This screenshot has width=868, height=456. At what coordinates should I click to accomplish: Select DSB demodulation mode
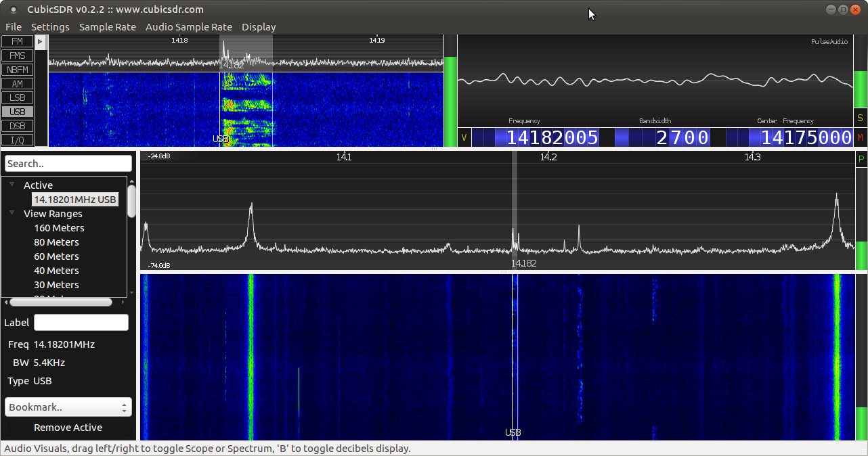pyautogui.click(x=17, y=125)
